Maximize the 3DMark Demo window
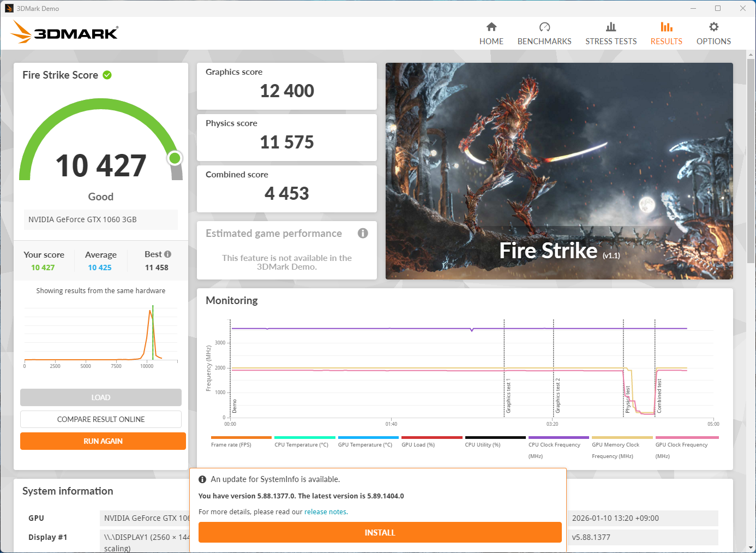 tap(718, 8)
